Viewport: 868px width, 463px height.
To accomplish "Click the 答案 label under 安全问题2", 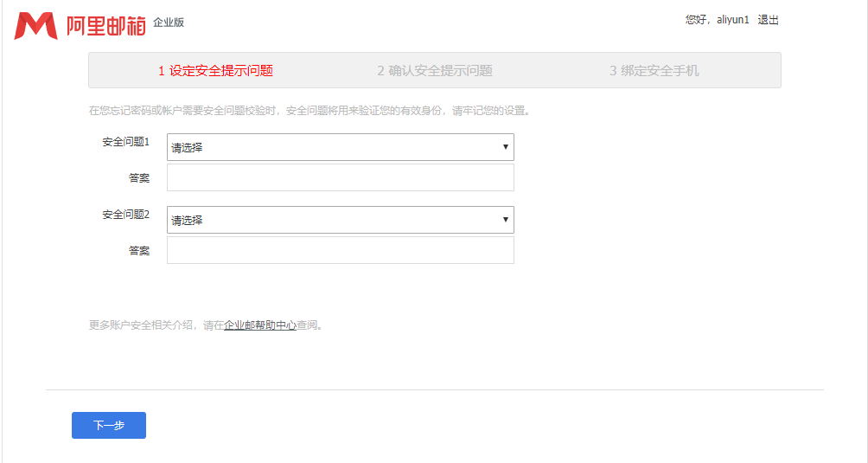I will click(x=138, y=251).
